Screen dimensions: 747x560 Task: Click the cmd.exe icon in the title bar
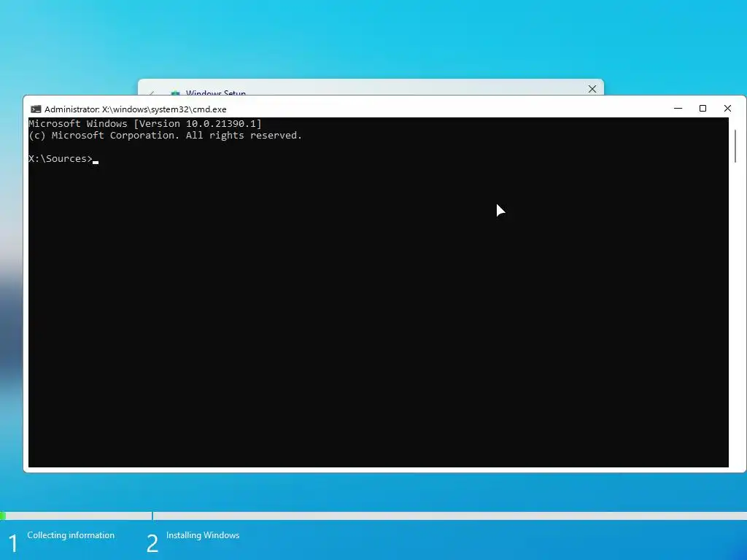pos(36,109)
